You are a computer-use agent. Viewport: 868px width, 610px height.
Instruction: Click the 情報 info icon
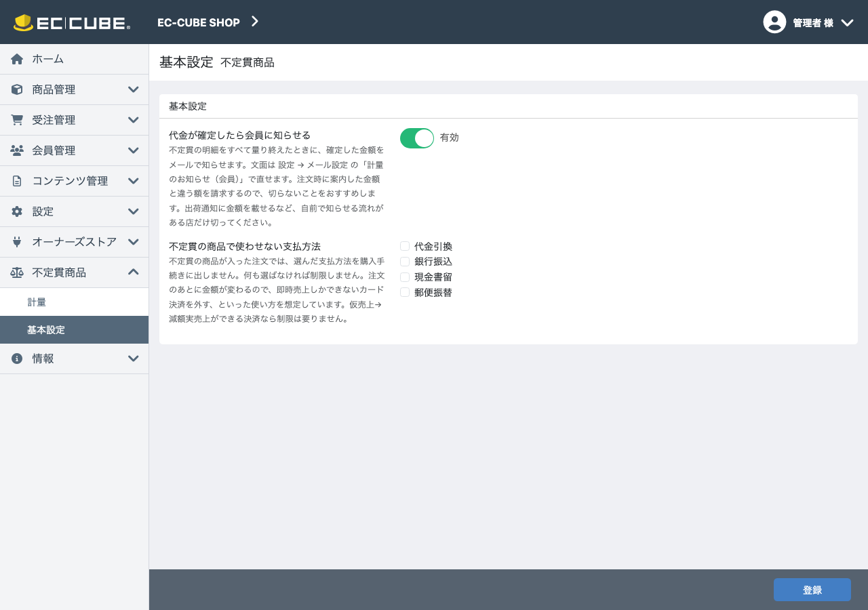17,359
